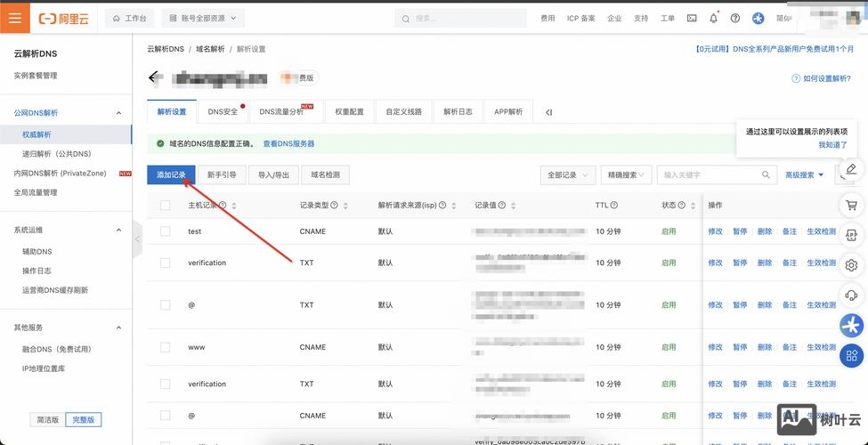This screenshot has width=868, height=445.
Task: Check the first verification TXT row
Action: click(x=165, y=263)
